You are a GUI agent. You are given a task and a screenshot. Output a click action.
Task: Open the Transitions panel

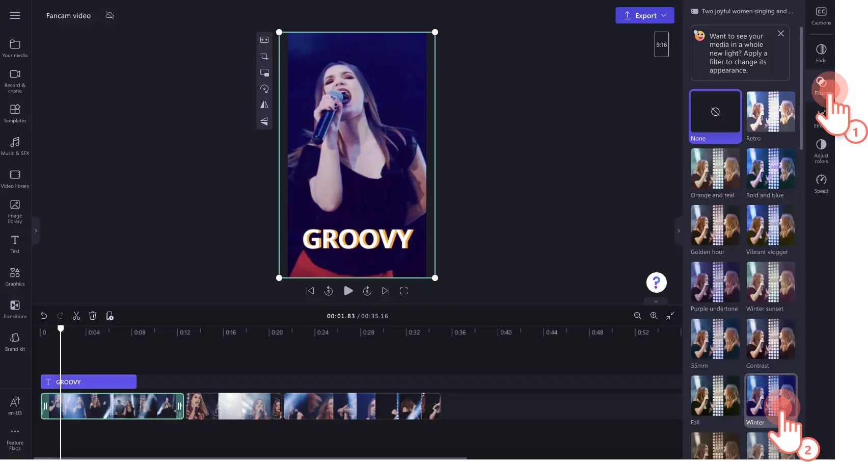click(x=15, y=310)
